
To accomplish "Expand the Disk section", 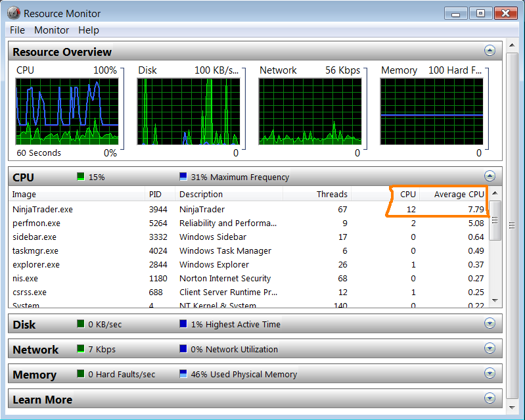I will tap(490, 323).
